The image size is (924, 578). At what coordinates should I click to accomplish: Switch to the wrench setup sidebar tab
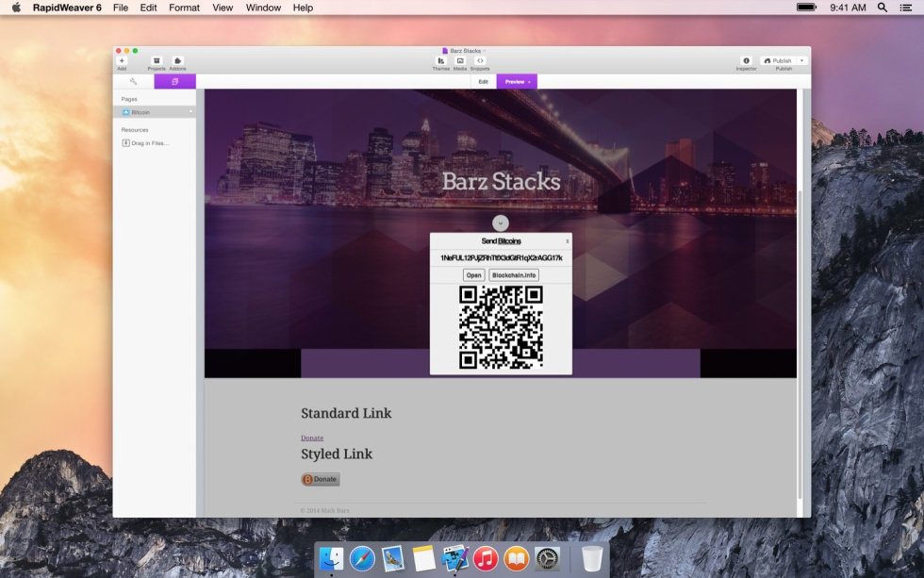[133, 81]
